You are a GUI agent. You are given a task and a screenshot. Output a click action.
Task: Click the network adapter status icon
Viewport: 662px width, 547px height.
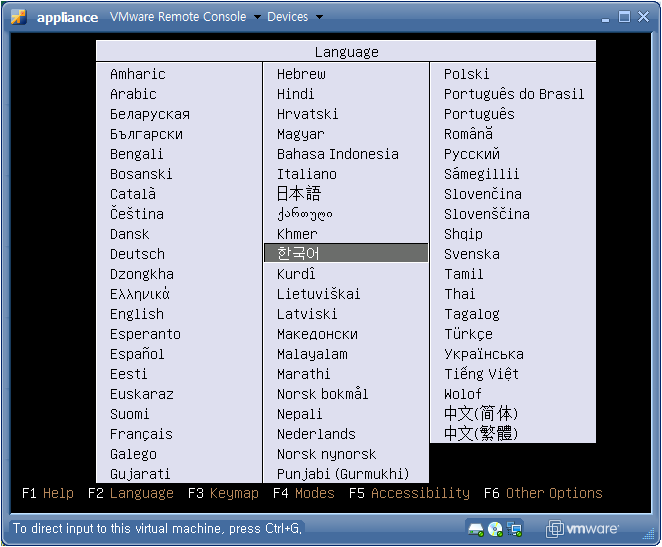(514, 529)
